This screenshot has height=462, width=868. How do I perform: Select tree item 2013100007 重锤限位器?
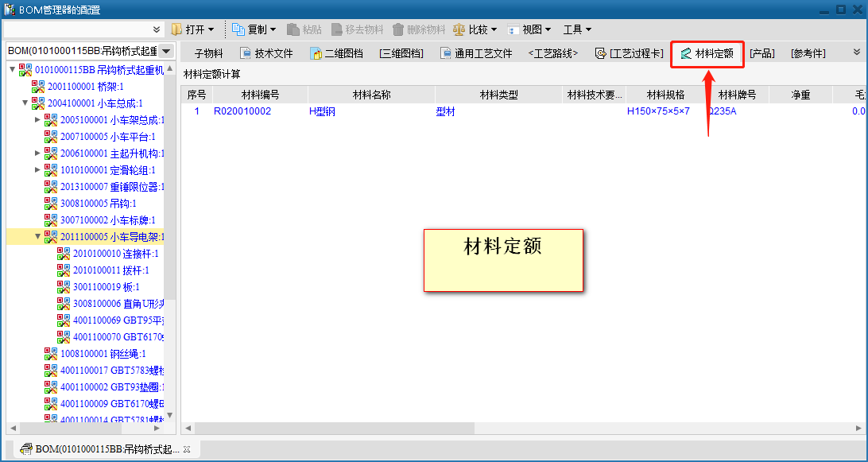112,187
